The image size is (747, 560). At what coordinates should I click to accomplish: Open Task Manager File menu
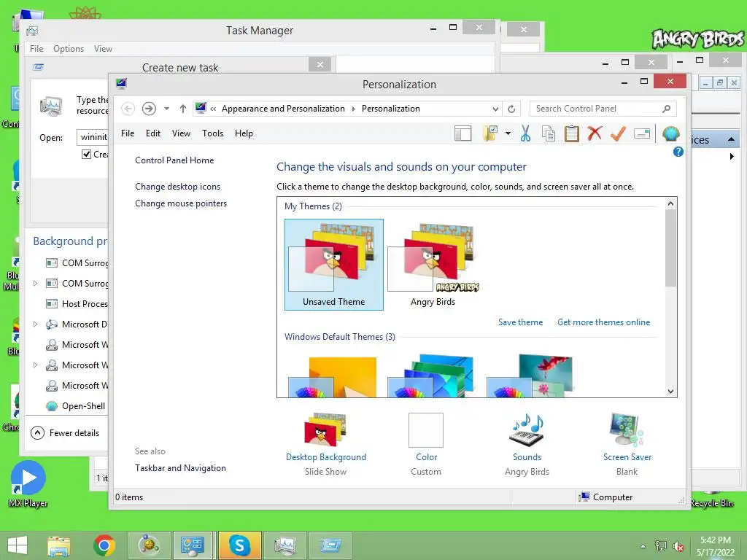pyautogui.click(x=36, y=49)
